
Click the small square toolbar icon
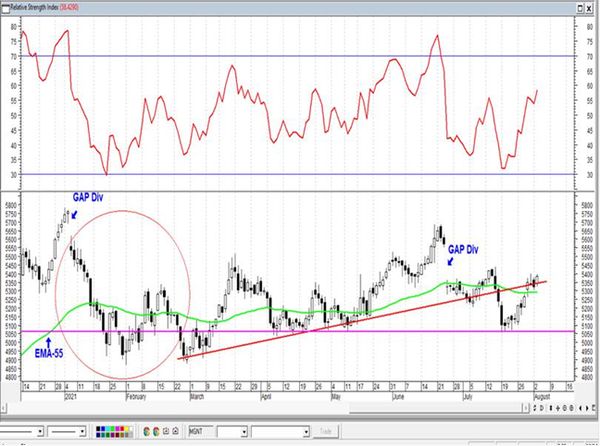[x=166, y=431]
